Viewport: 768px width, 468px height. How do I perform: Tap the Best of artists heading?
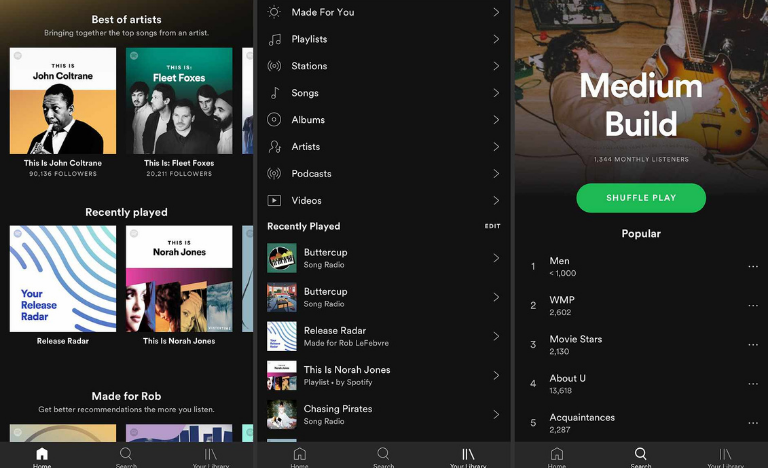coord(126,20)
